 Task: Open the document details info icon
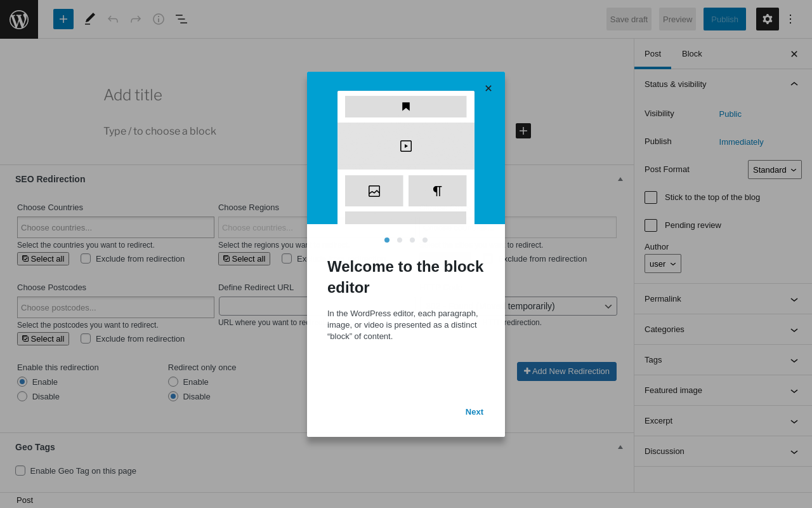coord(159,19)
